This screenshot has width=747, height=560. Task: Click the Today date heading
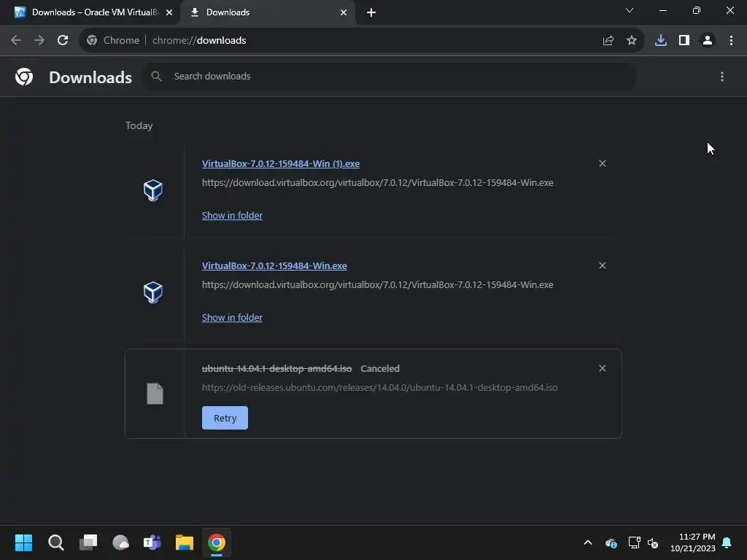(139, 125)
